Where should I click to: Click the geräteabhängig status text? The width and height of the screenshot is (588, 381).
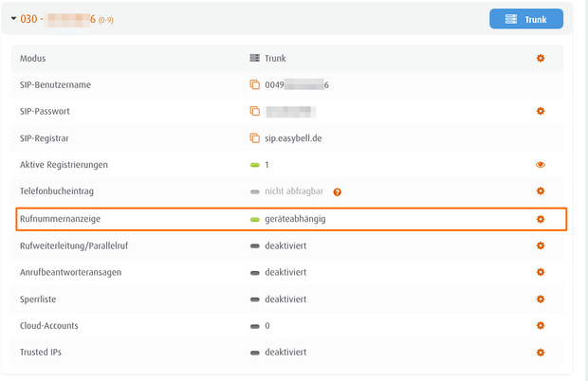click(x=302, y=219)
